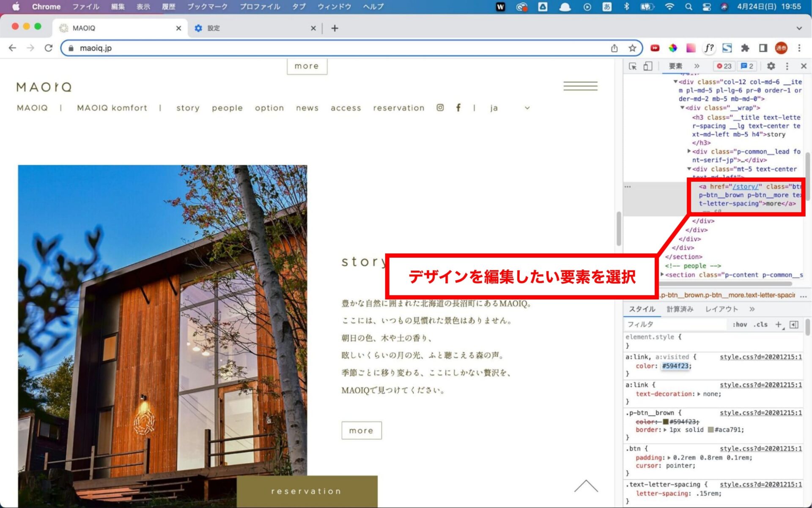Open the Facebook icon link in the nav
The height and width of the screenshot is (508, 812).
[x=458, y=108]
